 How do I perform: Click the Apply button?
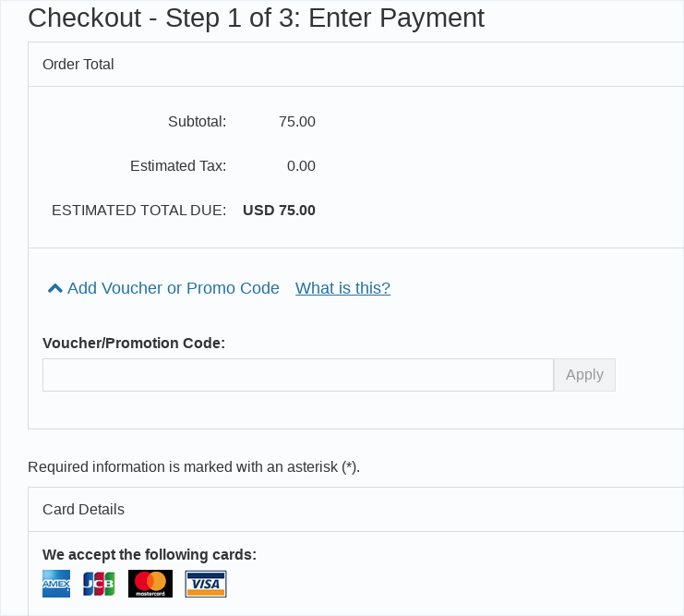584,375
